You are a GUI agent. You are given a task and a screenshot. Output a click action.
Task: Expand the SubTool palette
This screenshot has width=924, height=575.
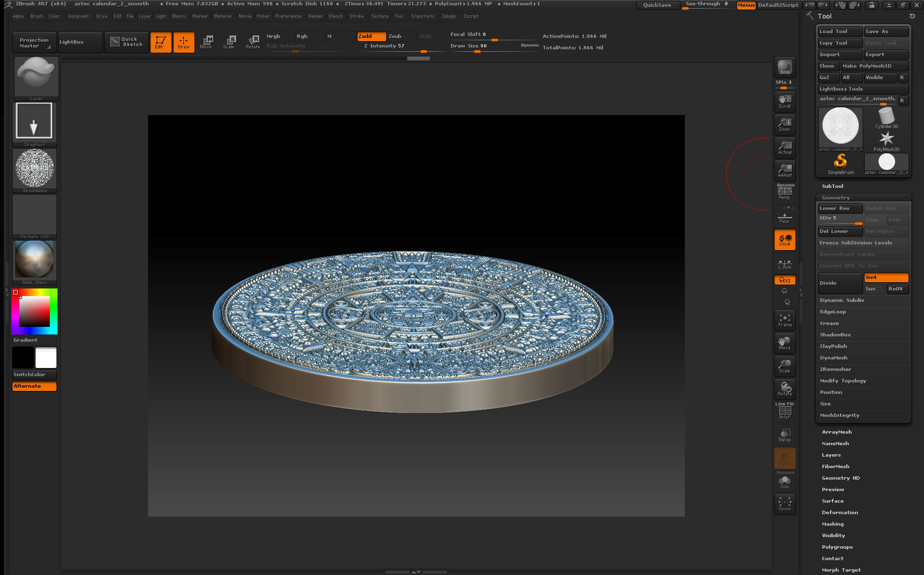pos(832,186)
